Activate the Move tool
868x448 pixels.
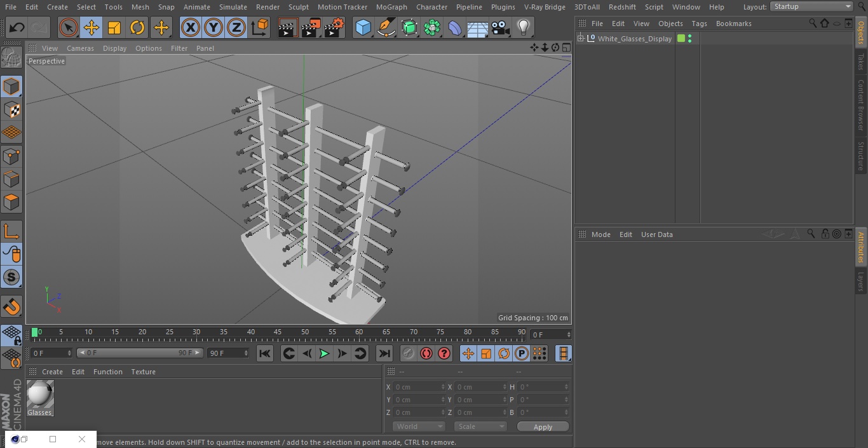(x=92, y=27)
